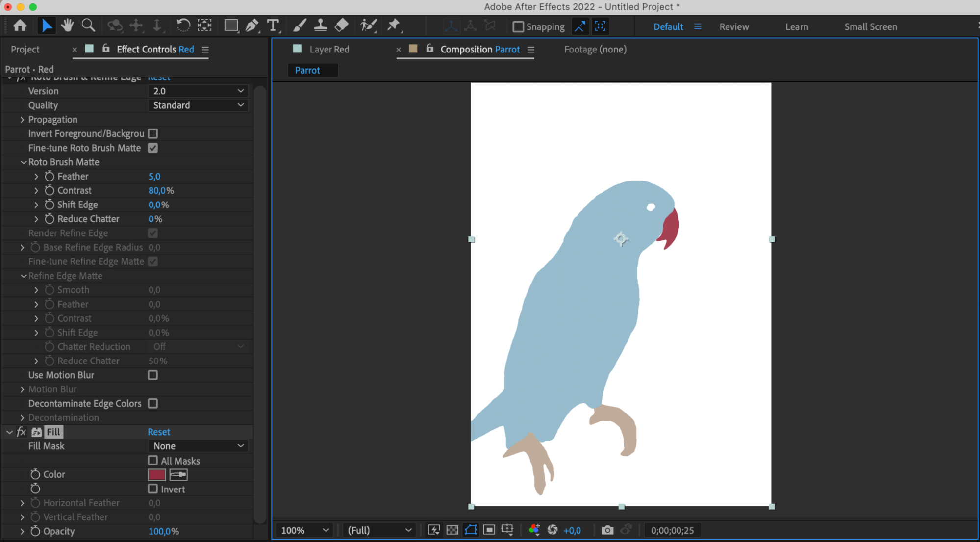The width and height of the screenshot is (980, 542).
Task: Switch to the Small Screen workspace
Action: pyautogui.click(x=871, y=27)
